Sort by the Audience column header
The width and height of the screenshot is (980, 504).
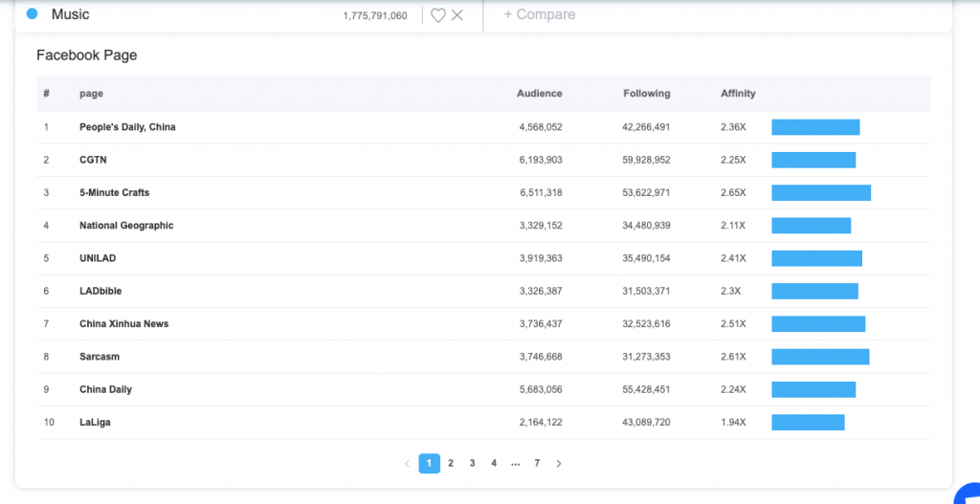[x=540, y=94]
